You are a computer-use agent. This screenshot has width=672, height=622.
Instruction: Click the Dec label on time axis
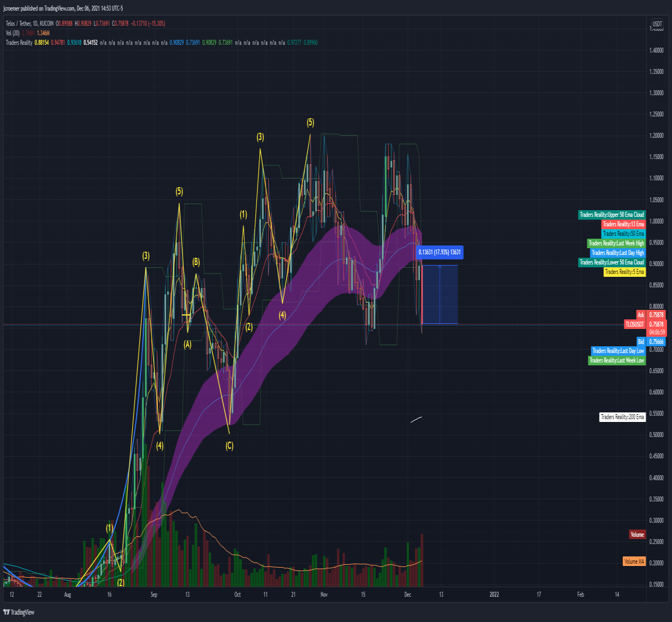tap(407, 594)
